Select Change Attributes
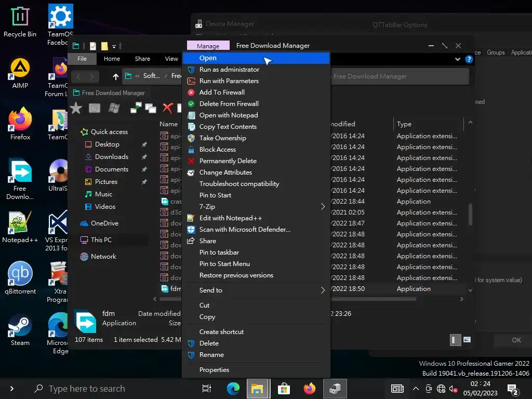 pyautogui.click(x=256, y=172)
